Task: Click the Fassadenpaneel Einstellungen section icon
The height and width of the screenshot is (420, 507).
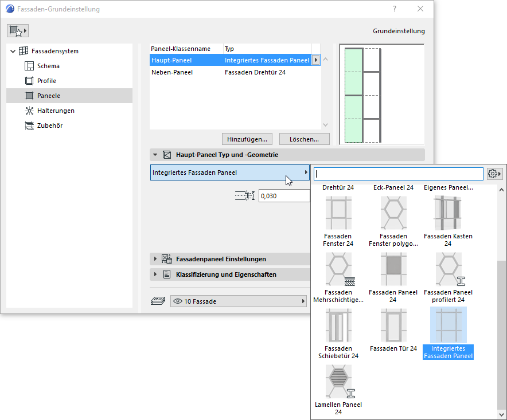Action: pos(167,259)
